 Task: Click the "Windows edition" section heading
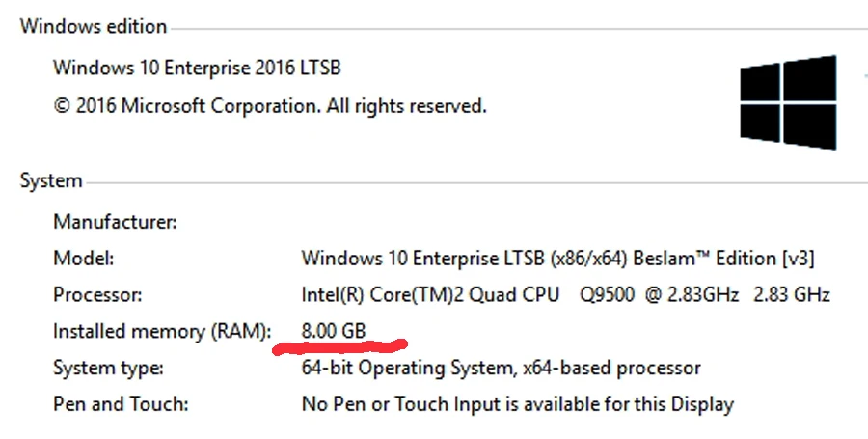(x=94, y=26)
